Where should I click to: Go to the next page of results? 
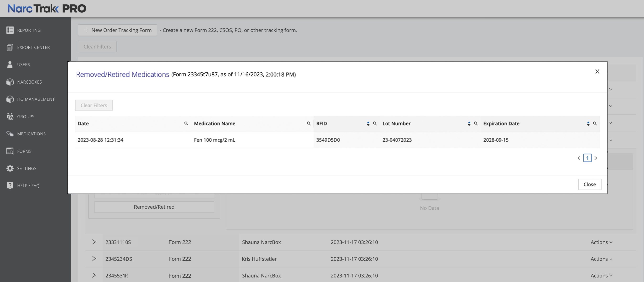[596, 158]
